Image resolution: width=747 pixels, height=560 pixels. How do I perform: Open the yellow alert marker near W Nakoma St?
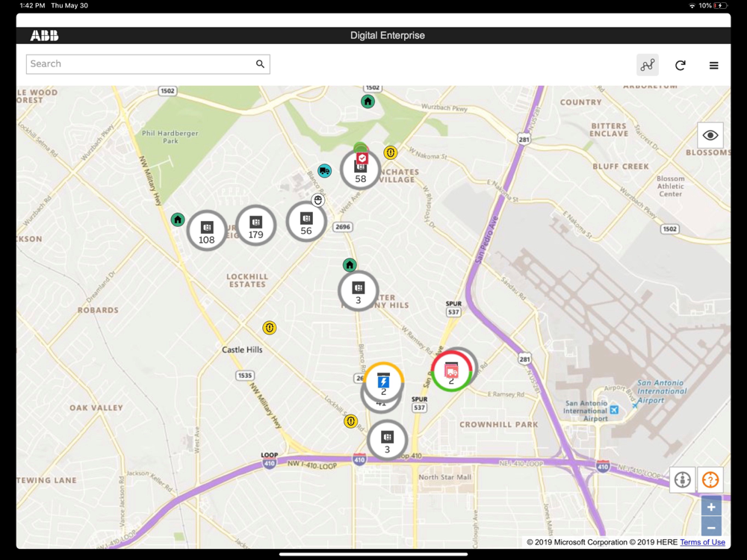391,152
